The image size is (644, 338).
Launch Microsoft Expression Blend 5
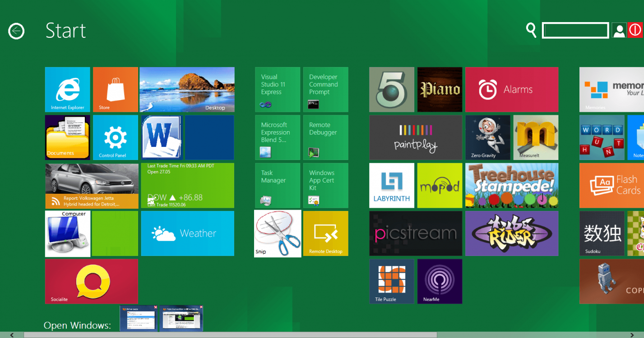pyautogui.click(x=278, y=137)
